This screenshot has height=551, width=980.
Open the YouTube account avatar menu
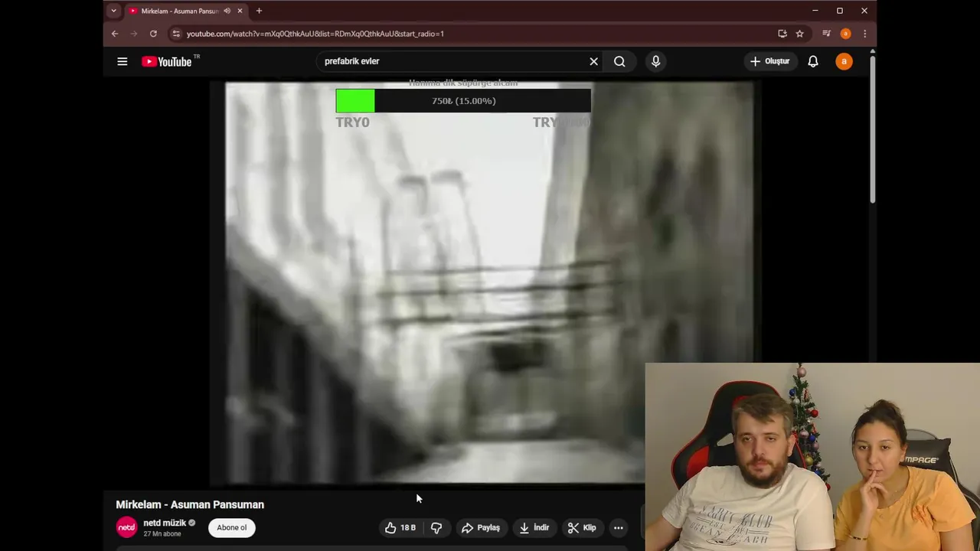(x=844, y=61)
